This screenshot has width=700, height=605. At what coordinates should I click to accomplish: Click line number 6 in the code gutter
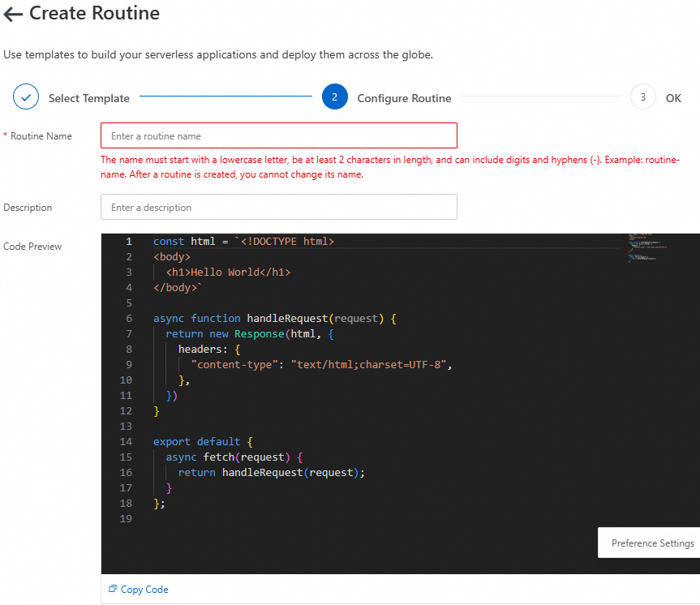coord(129,319)
